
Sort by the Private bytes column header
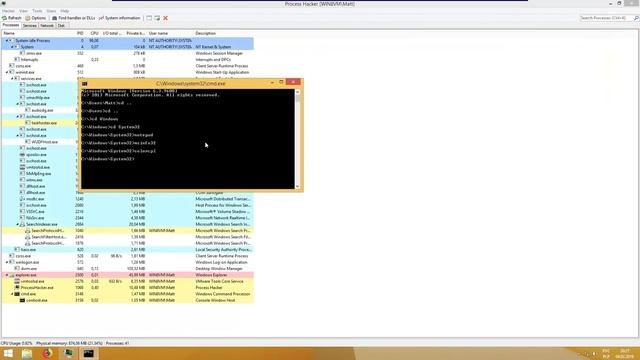(135, 33)
